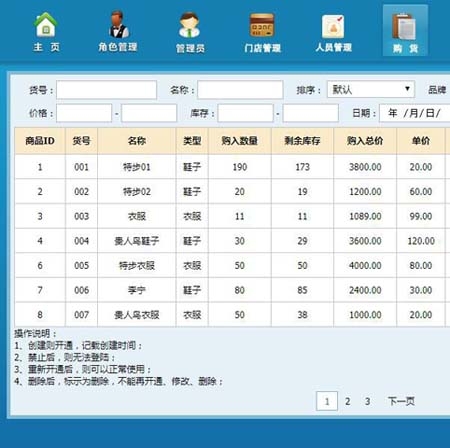Click the 剩余库存 column header

pyautogui.click(x=302, y=141)
